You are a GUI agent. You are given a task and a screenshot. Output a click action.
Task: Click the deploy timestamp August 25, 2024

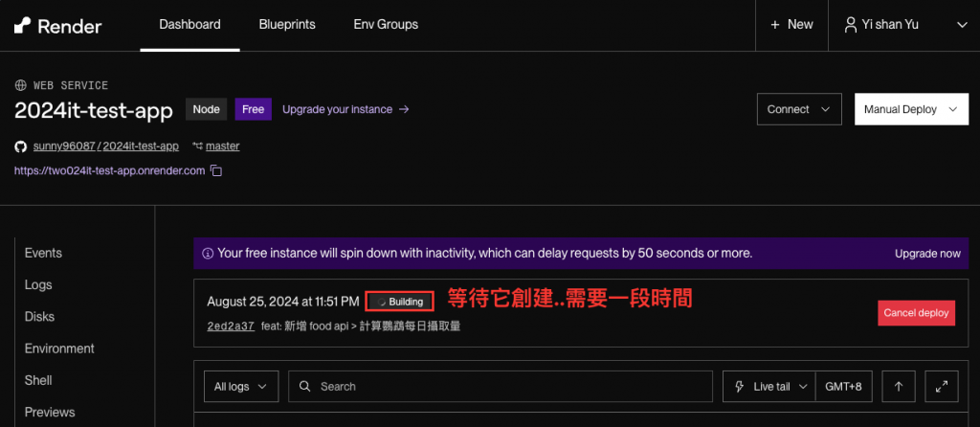click(x=283, y=302)
